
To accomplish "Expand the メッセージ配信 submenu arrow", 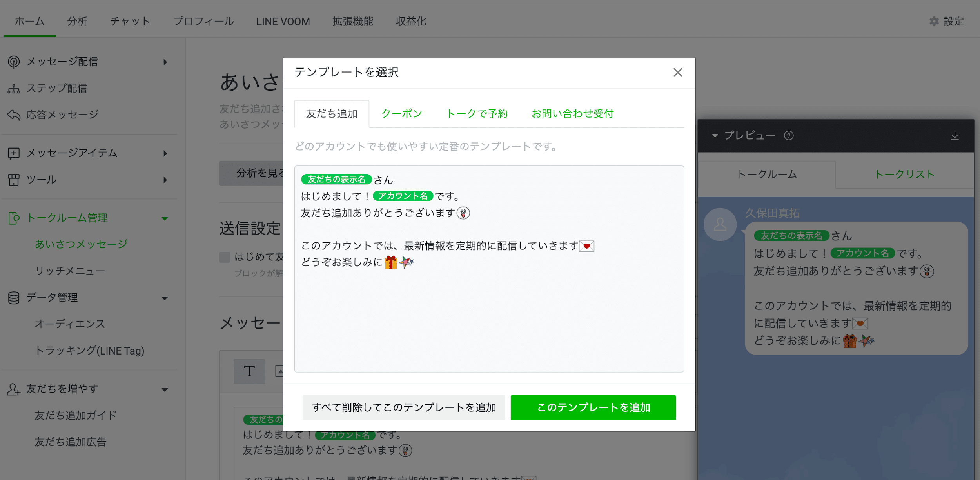I will (x=165, y=62).
